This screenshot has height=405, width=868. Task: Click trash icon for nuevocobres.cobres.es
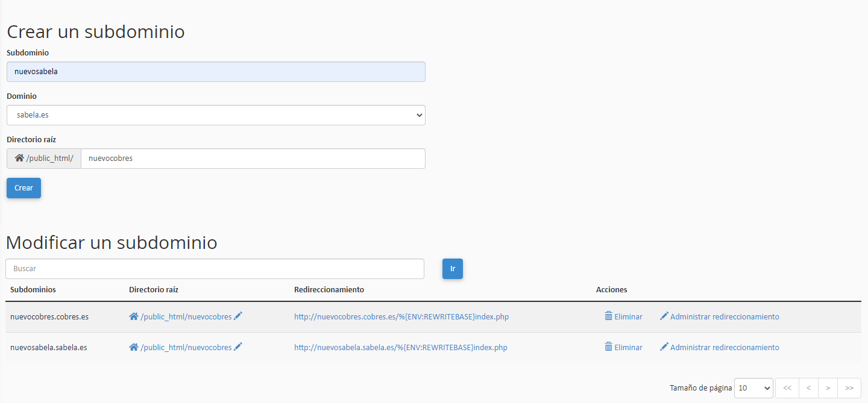click(x=609, y=316)
